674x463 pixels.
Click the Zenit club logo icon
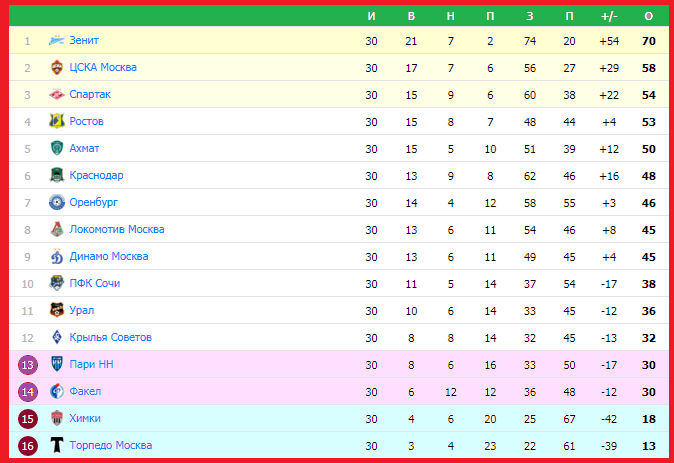[57, 40]
